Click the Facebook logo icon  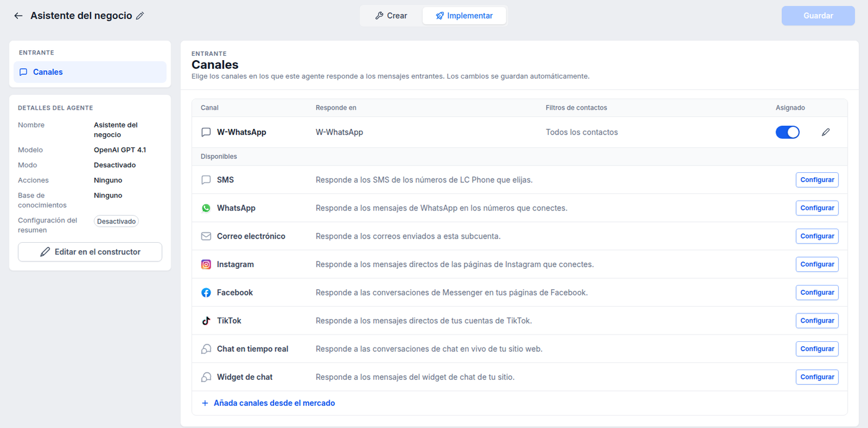[x=206, y=292]
